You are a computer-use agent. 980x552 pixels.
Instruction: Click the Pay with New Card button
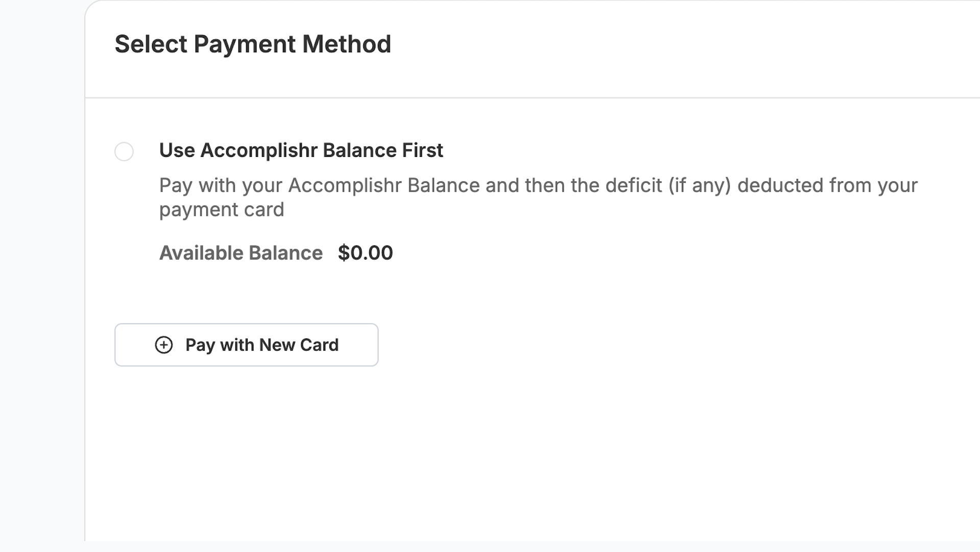click(246, 344)
